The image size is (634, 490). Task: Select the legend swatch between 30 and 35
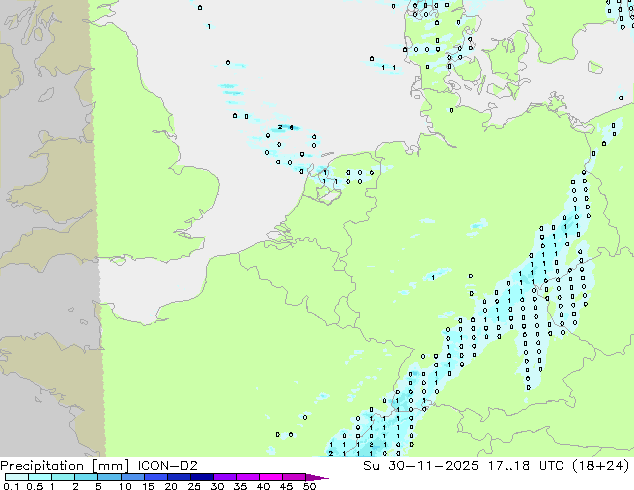pyautogui.click(x=224, y=477)
